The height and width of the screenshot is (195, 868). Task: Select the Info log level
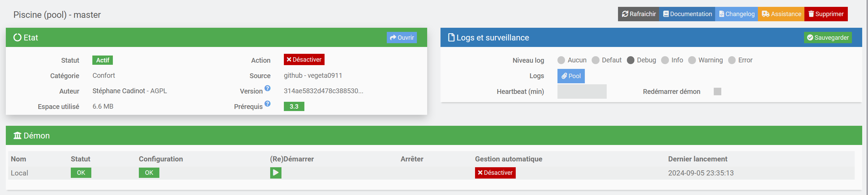tap(665, 60)
